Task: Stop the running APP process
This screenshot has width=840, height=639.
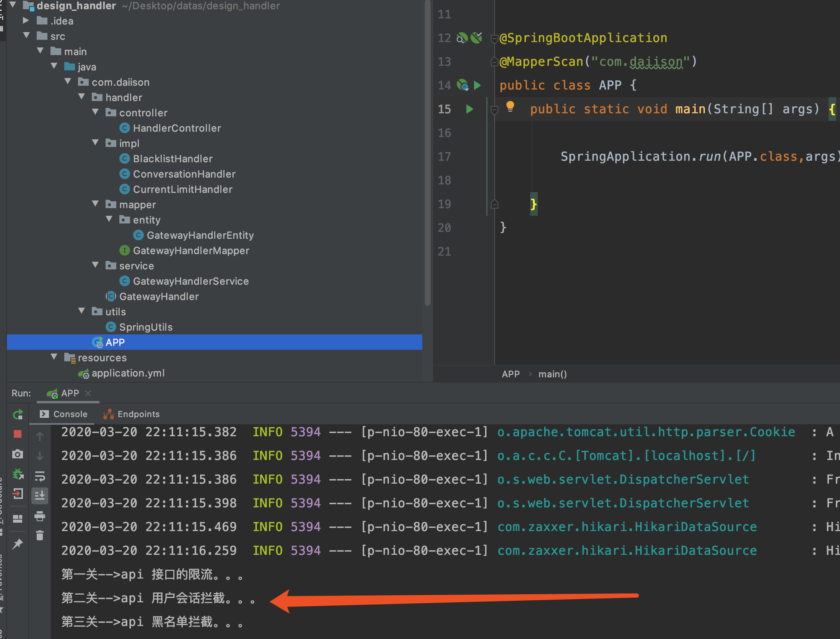Action: (18, 434)
